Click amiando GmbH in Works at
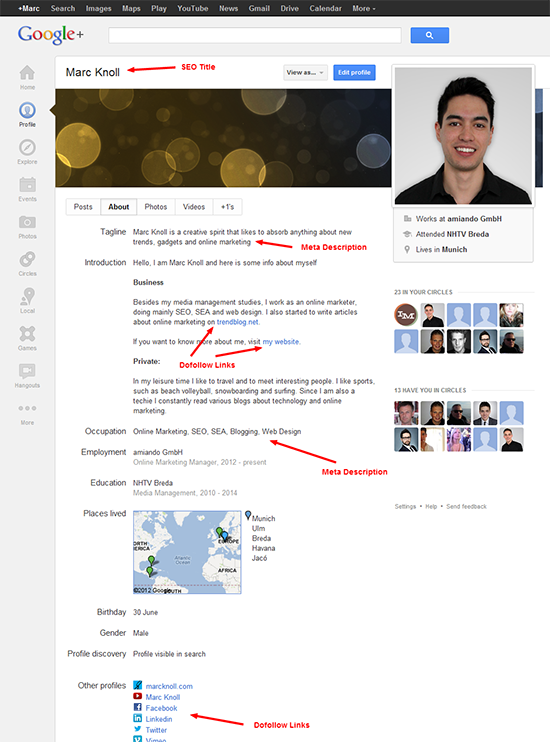 click(474, 219)
